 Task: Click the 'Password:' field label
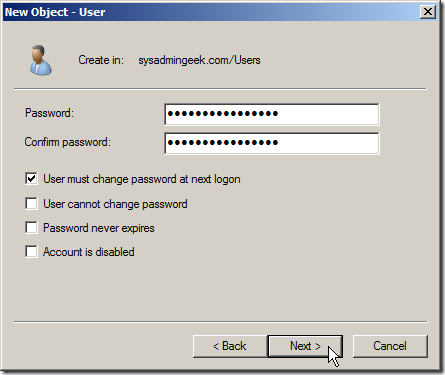point(49,113)
